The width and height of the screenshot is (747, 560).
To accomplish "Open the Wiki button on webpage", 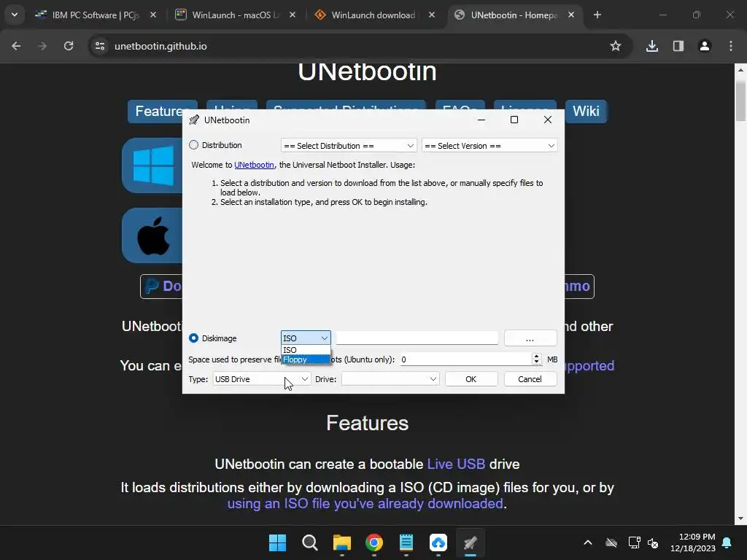I will click(586, 112).
